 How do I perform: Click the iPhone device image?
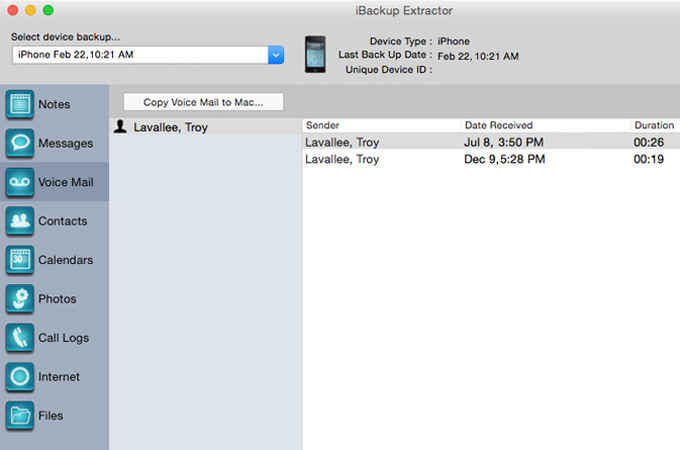click(x=315, y=54)
